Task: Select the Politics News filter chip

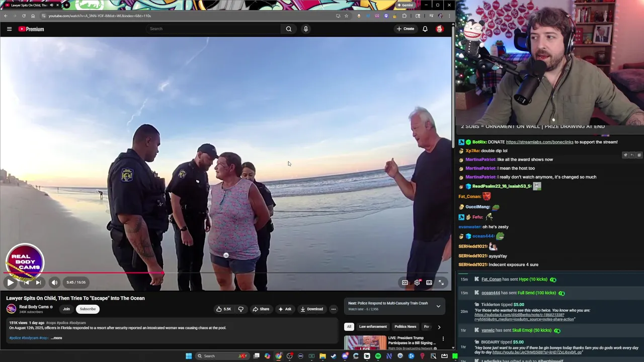Action: pos(405,327)
